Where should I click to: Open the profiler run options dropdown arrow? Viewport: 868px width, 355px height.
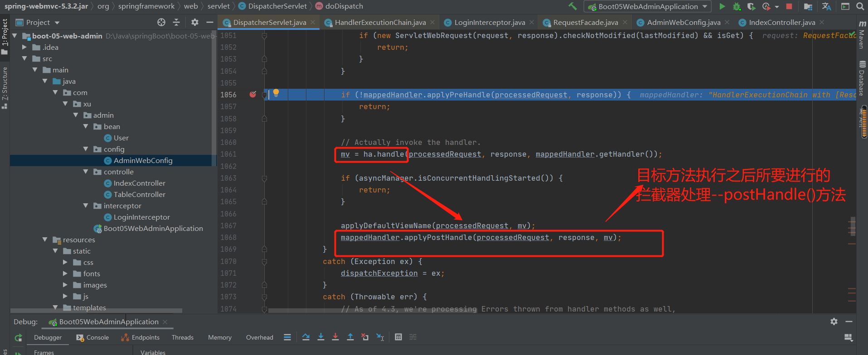coord(777,7)
